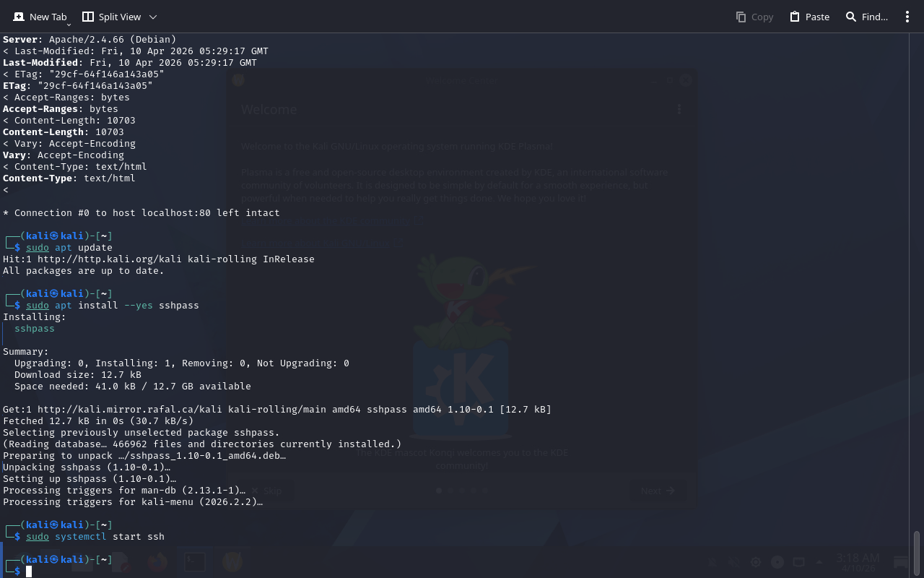This screenshot has width=924, height=578.
Task: Click the Copy icon in toolbar
Action: tap(741, 17)
